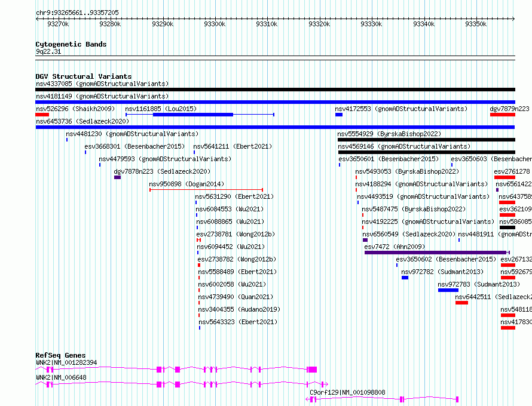
Task: Click the WNK2|NM_006648 gene label
Action: [61, 377]
